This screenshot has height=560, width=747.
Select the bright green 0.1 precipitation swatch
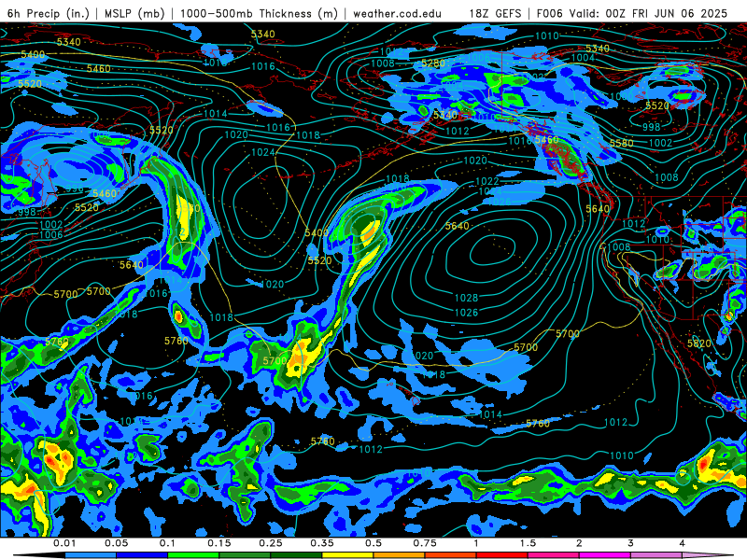193,555
